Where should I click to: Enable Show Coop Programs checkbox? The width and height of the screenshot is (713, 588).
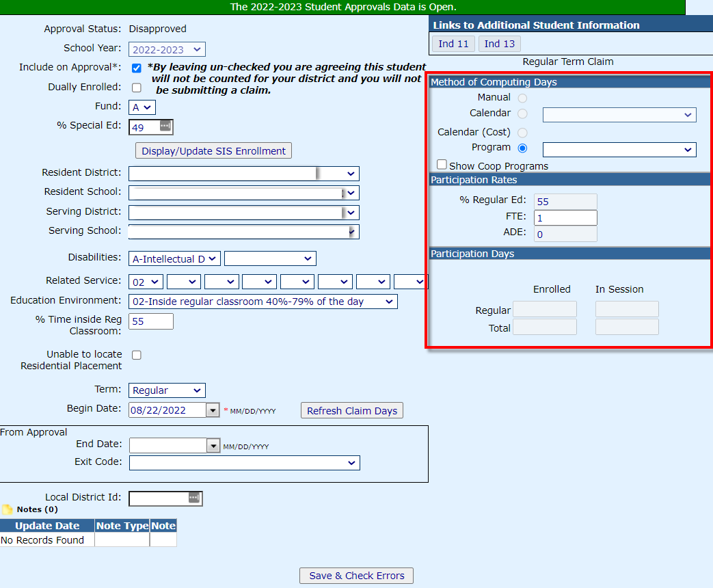442,164
